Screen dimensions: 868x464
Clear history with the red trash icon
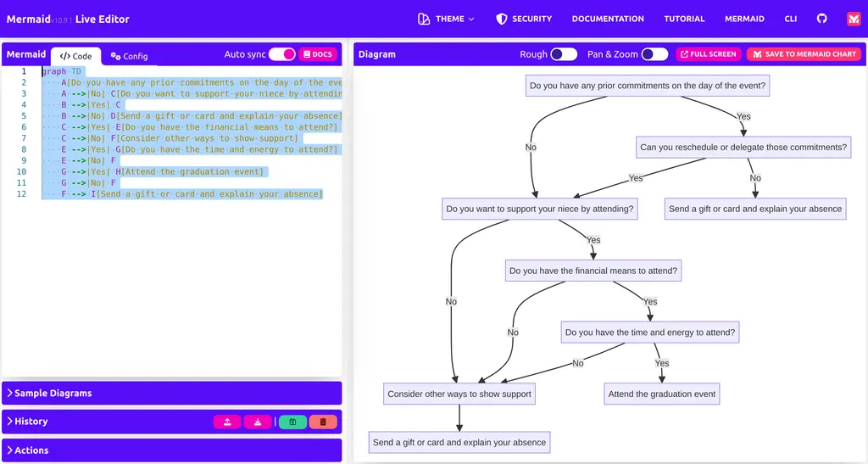point(323,422)
